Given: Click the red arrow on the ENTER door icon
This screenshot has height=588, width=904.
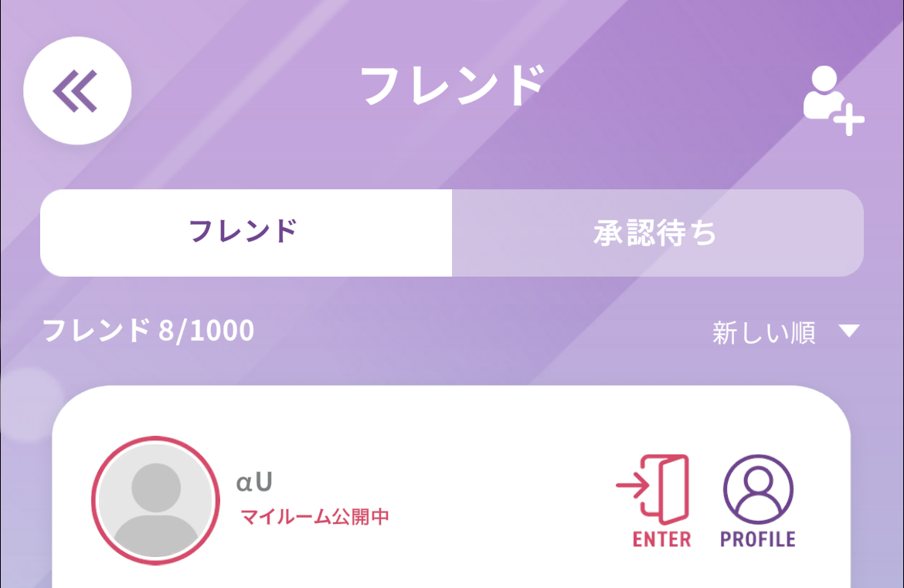Looking at the screenshot, I should (x=633, y=485).
